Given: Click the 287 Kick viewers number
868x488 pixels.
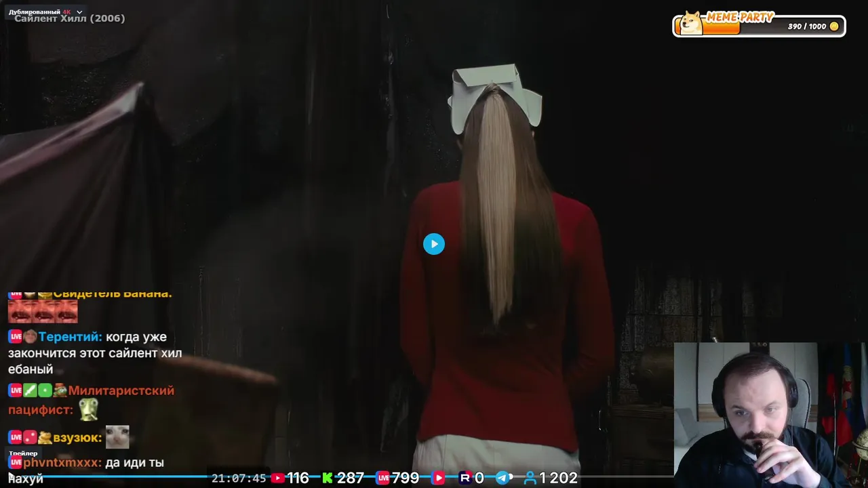Looking at the screenshot, I should coord(350,478).
